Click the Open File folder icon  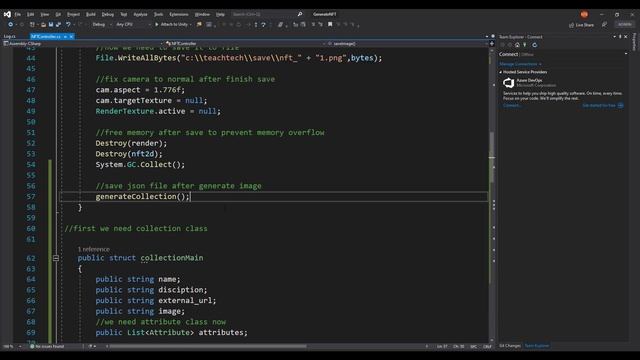[x=43, y=24]
